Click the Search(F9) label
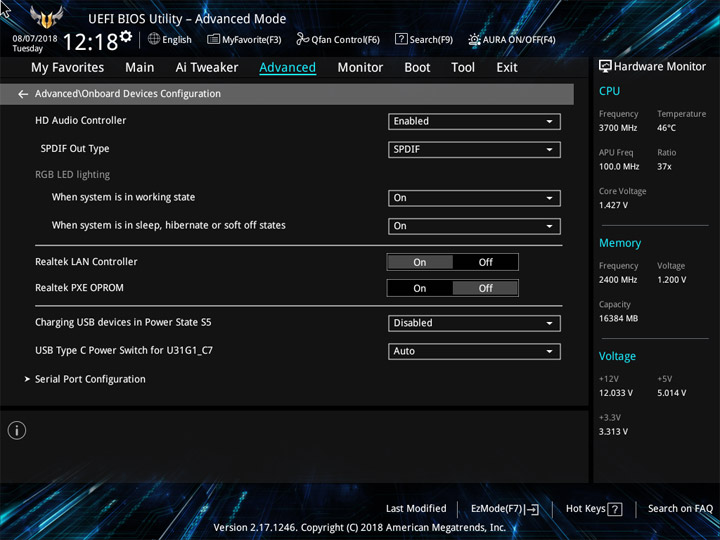The height and width of the screenshot is (540, 720). point(431,40)
